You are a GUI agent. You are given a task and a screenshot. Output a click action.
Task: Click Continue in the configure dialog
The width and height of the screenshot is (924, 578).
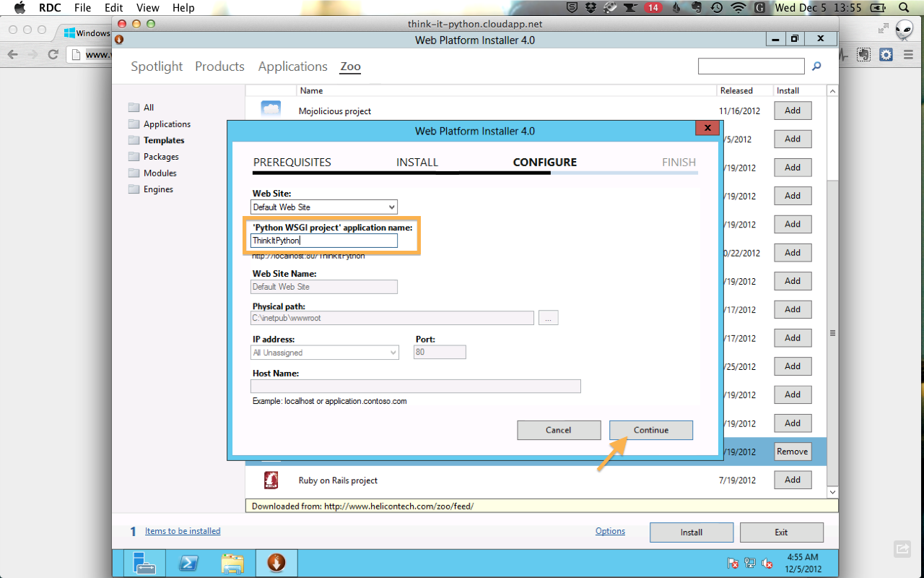(651, 430)
